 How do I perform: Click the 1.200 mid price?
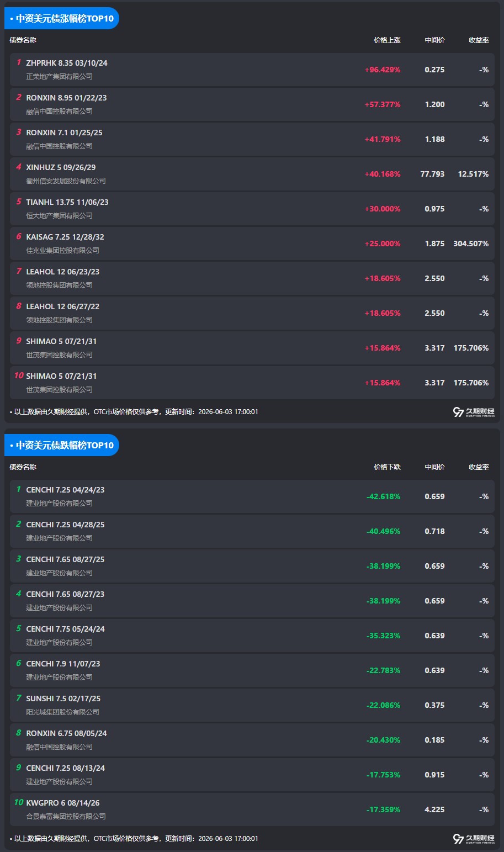[434, 104]
